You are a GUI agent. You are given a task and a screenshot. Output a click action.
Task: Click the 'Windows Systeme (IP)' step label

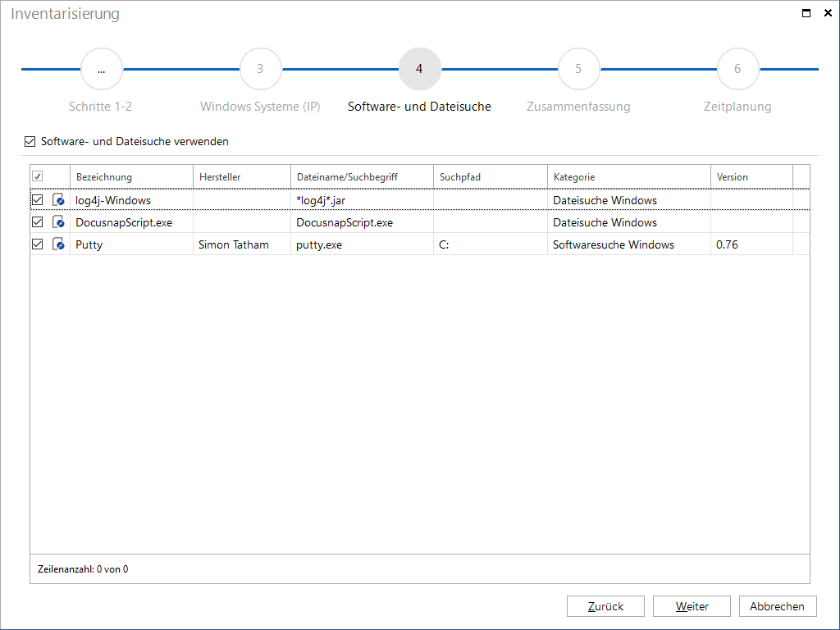click(x=260, y=107)
